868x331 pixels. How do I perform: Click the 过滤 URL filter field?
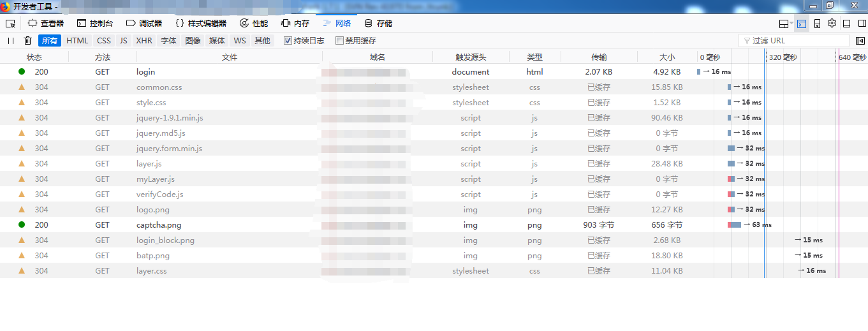(x=793, y=41)
